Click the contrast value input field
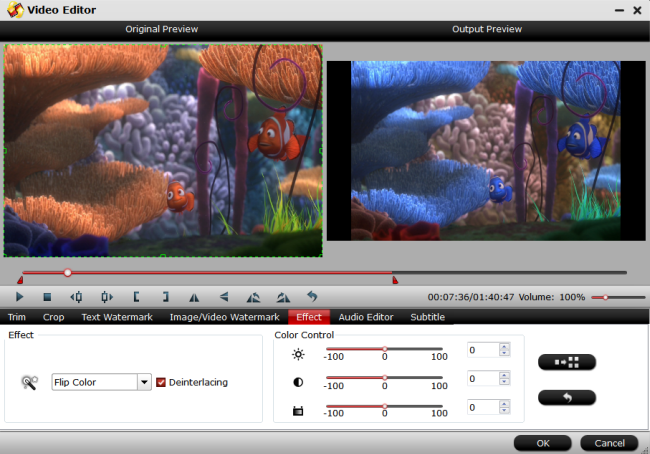Screen dimensions: 650x454 (483, 379)
